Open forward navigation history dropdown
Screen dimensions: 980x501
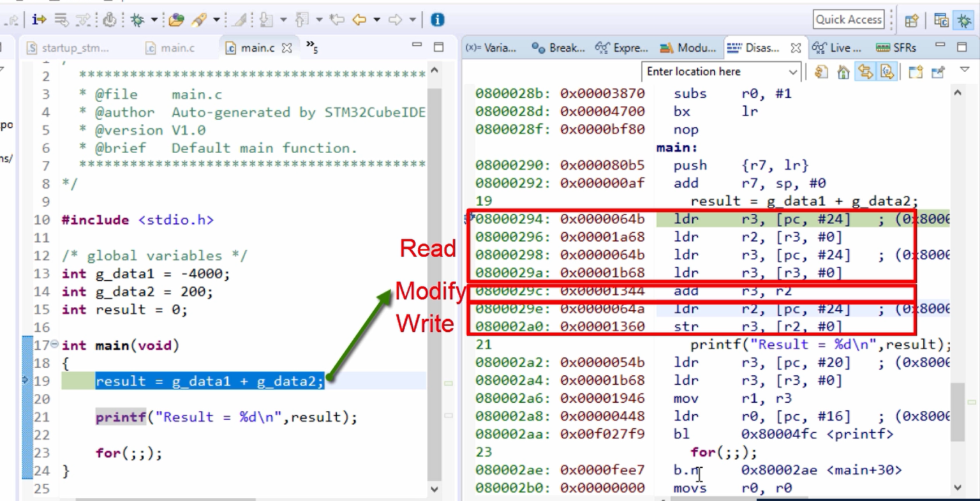click(x=412, y=20)
